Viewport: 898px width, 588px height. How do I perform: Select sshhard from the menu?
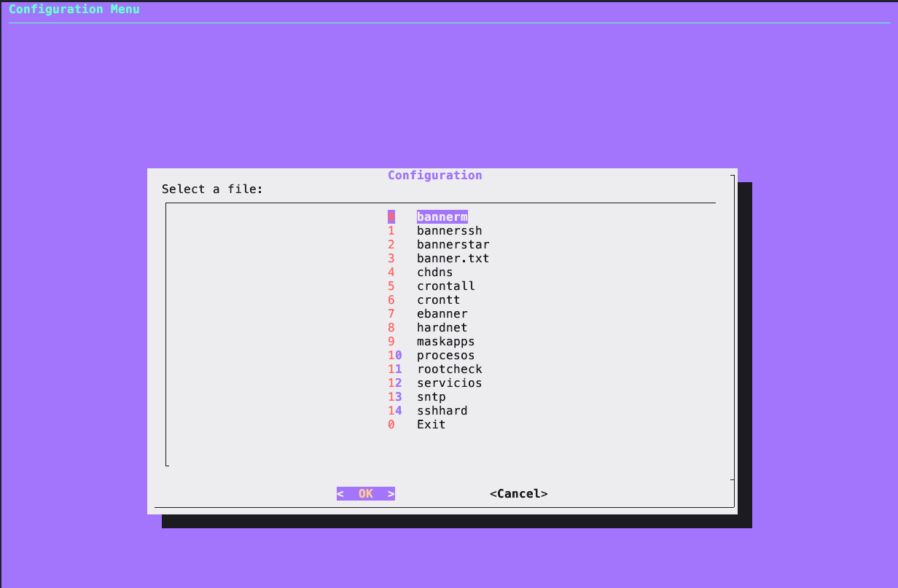[442, 411]
